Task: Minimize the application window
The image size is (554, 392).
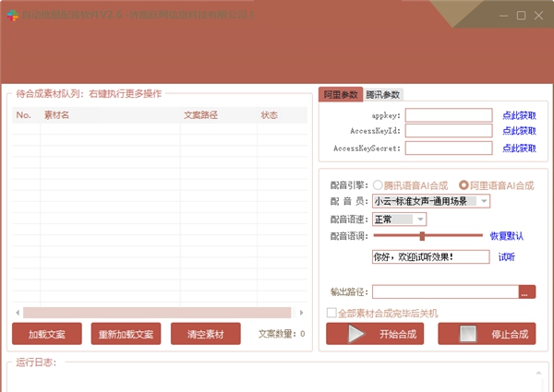Action: point(504,16)
